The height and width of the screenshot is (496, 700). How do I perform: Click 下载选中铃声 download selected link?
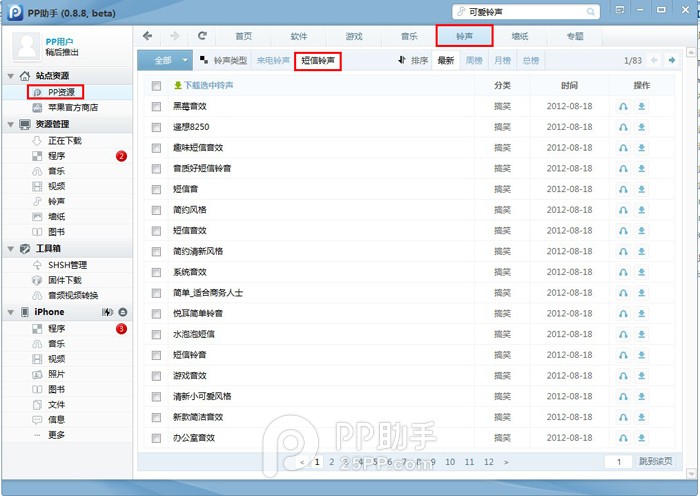point(204,85)
